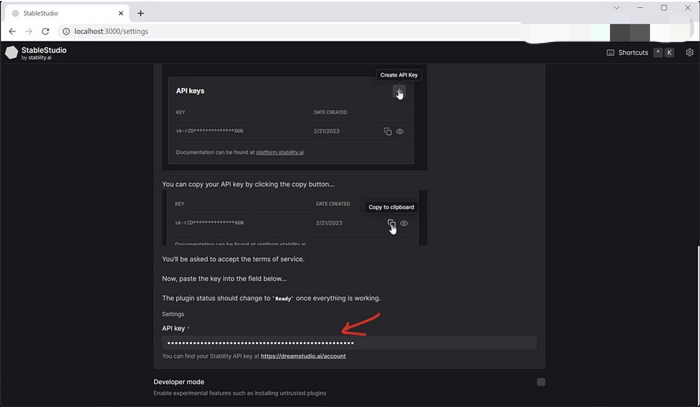The image size is (700, 407).
Task: Click the plus button in API keys
Action: 399,91
